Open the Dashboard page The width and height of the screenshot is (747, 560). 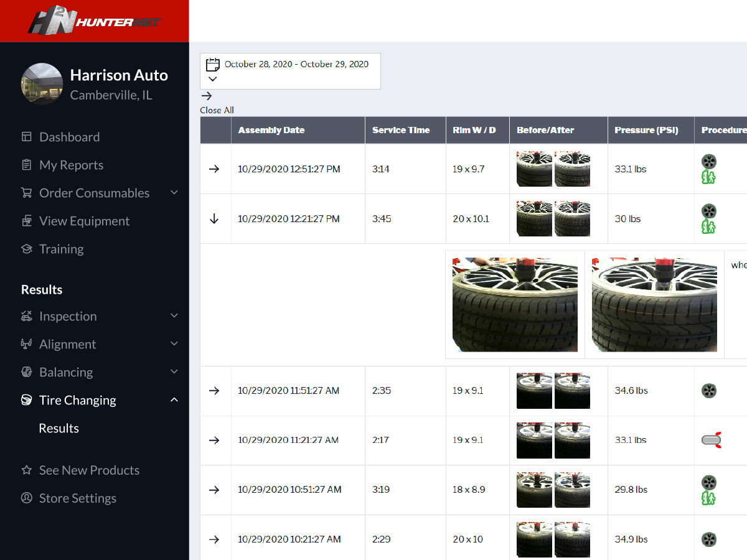pyautogui.click(x=69, y=137)
